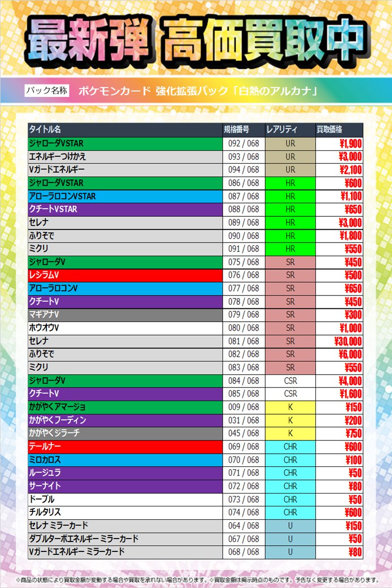
Task: Click the UR cell in the 093 / 068 row
Action: tap(291, 157)
